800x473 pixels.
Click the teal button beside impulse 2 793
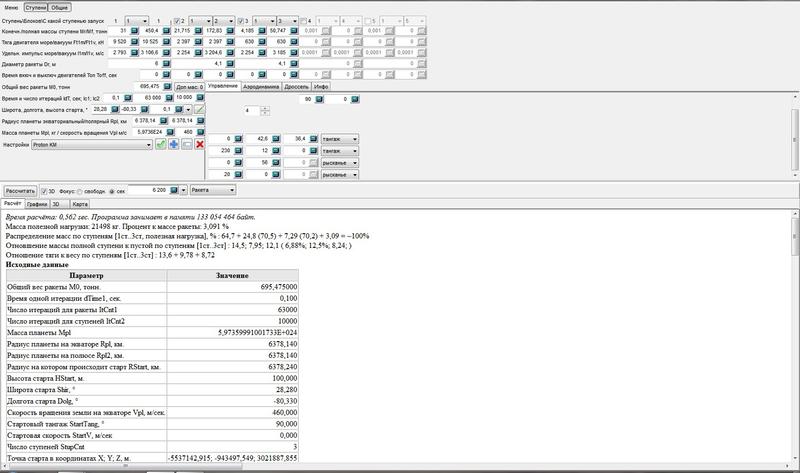coord(134,53)
